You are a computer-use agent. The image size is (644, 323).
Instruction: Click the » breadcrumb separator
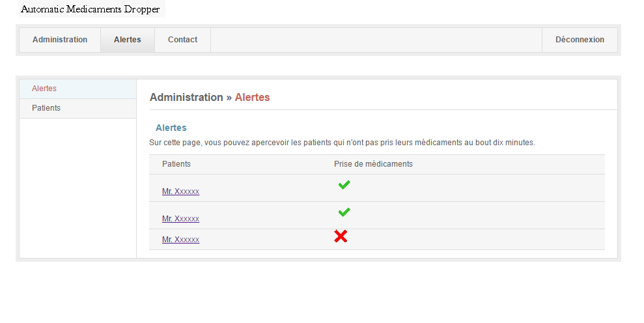[x=229, y=97]
